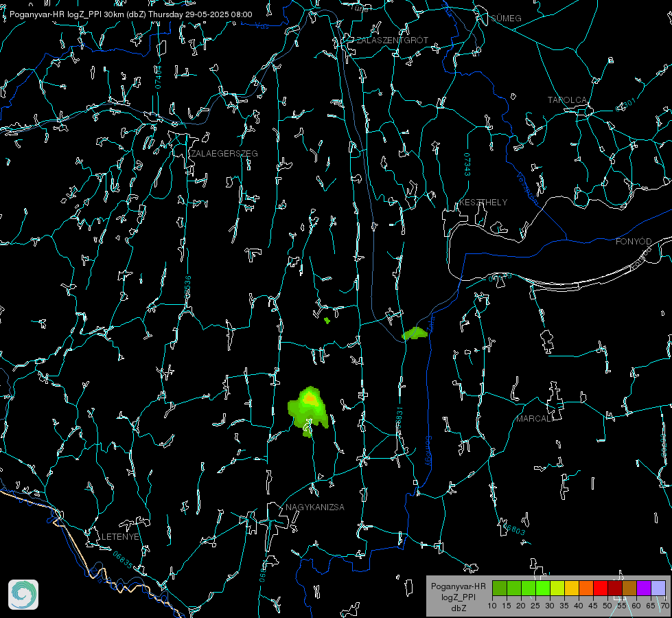This screenshot has width=672, height=618.
Task: Click the road number label 07343
Action: coord(467,164)
